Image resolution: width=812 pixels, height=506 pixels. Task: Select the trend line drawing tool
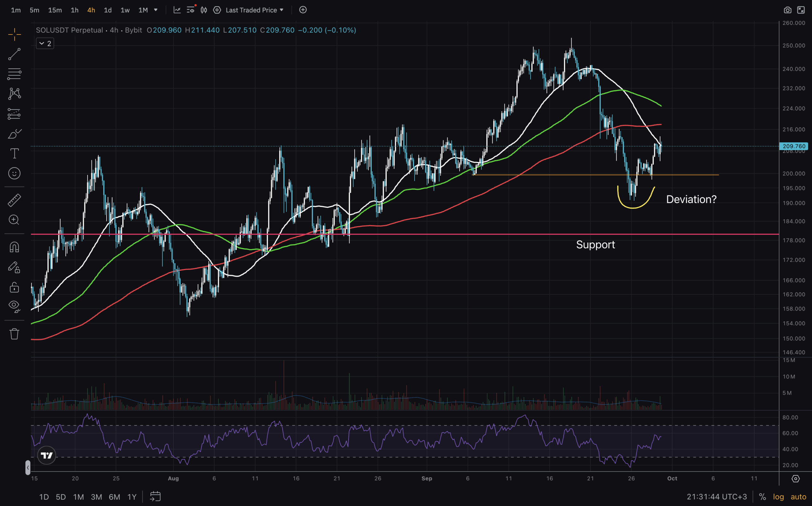tap(14, 54)
